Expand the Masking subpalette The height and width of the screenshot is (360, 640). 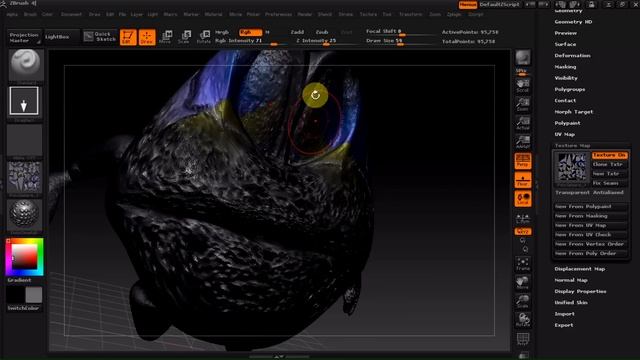click(565, 67)
